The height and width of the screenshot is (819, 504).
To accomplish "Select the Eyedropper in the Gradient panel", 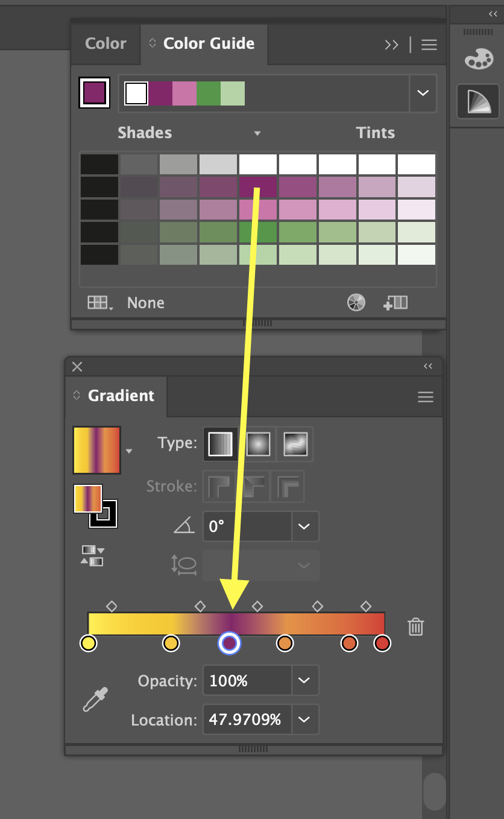I will click(x=95, y=700).
